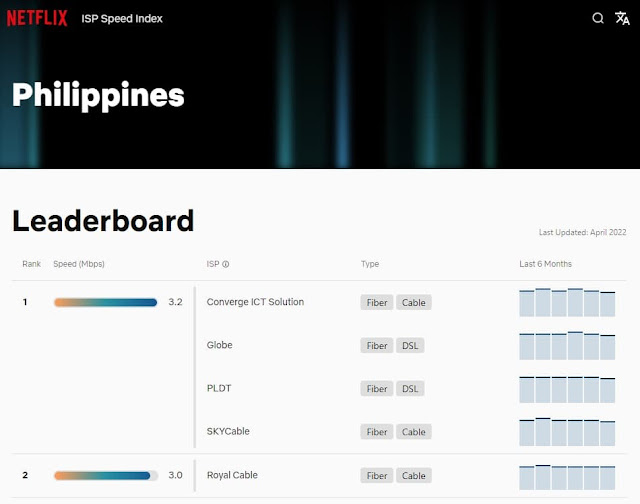This screenshot has width=640, height=504.
Task: Click the Last 6 Months column header
Action: pos(545,264)
